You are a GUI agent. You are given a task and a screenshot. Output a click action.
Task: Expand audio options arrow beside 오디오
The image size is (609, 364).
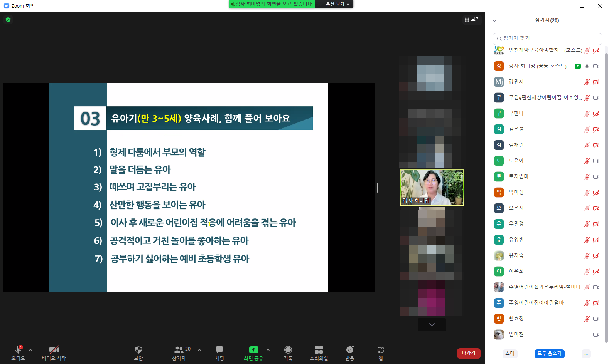coord(30,350)
